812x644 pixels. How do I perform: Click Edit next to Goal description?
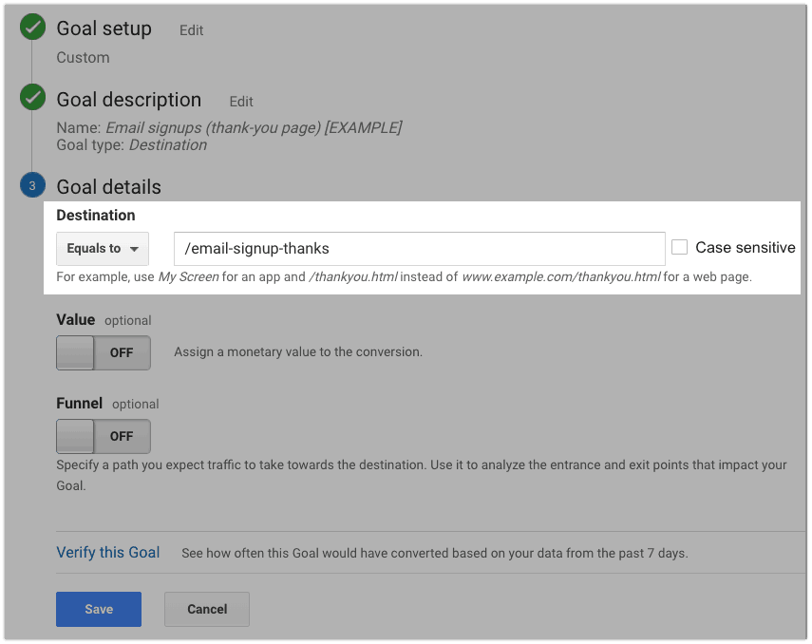coord(241,102)
